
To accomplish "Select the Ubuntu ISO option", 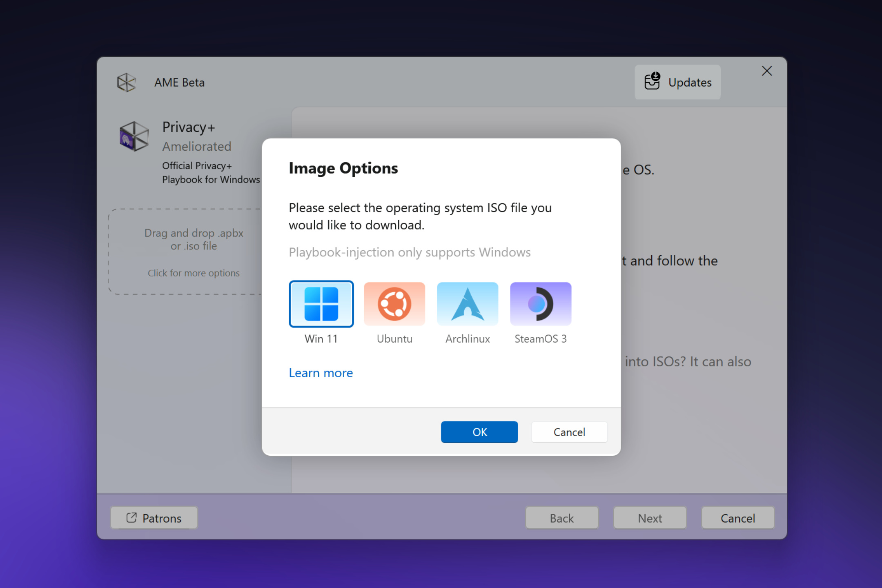I will (394, 304).
